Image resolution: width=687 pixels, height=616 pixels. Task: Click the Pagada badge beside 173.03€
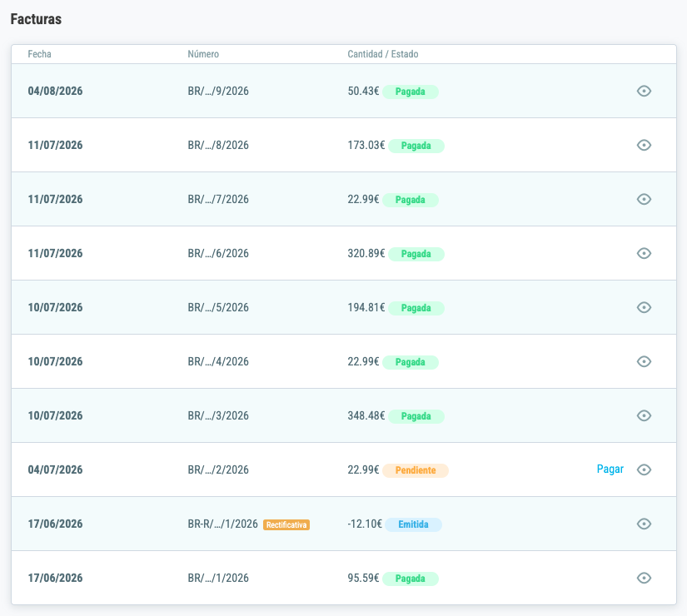coord(416,146)
